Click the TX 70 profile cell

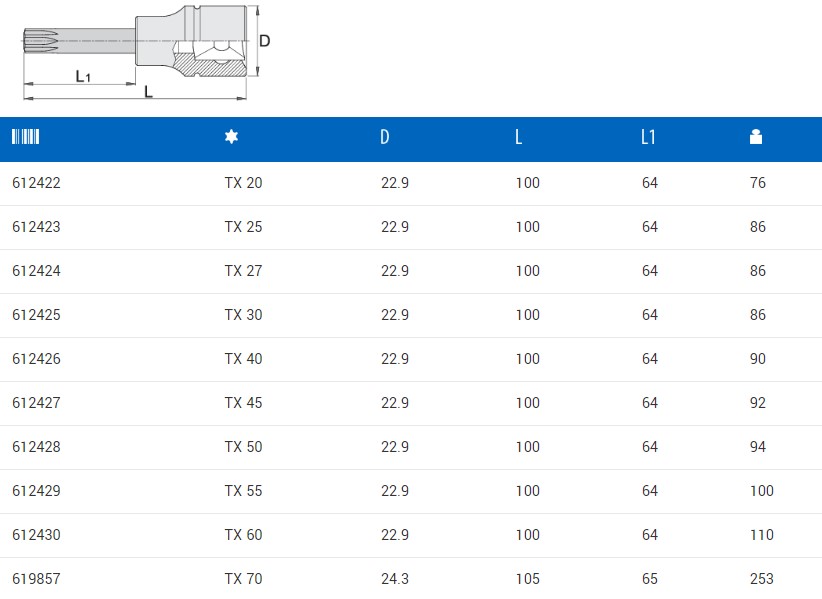243,579
